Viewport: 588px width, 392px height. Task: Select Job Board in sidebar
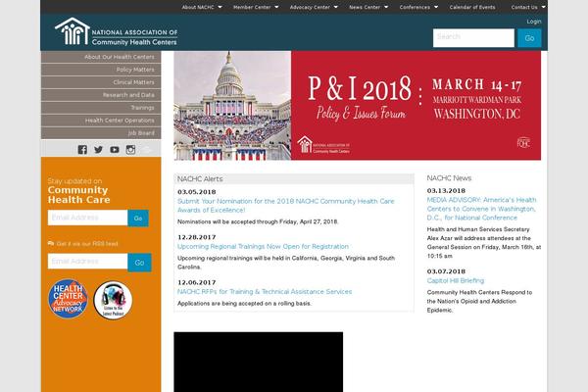(x=101, y=133)
